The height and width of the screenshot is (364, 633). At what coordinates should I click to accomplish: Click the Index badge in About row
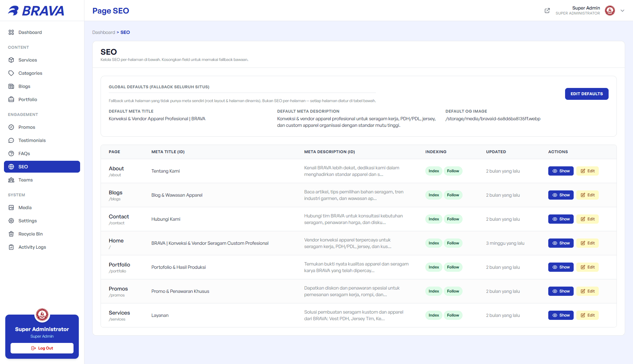[x=434, y=171]
